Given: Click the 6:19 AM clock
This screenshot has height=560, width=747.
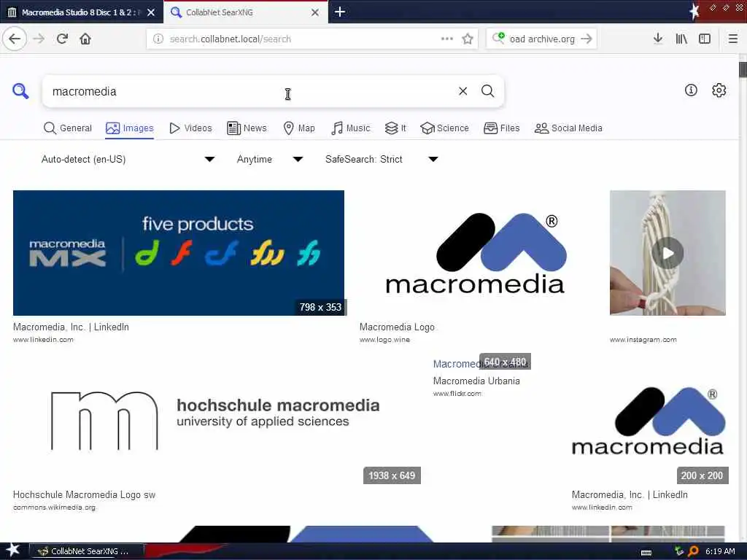Looking at the screenshot, I should pos(720,551).
